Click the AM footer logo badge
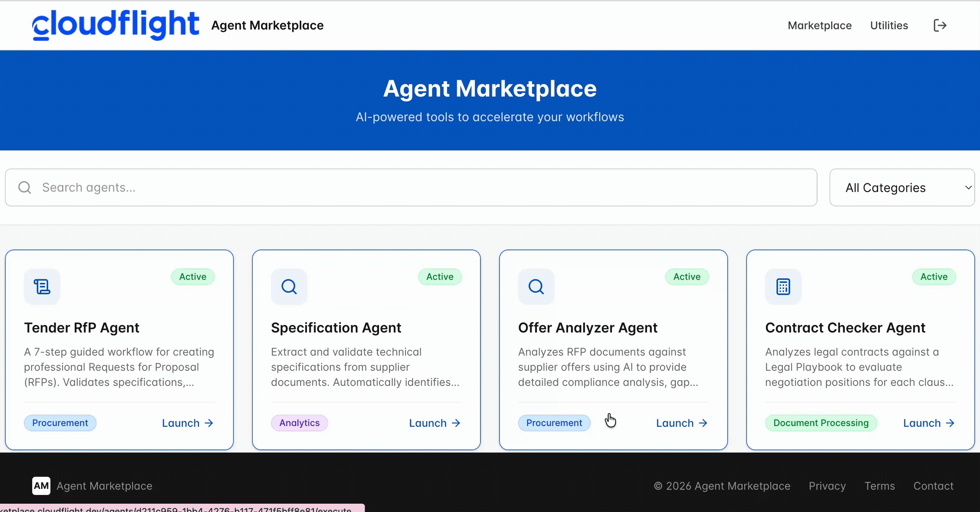Viewport: 980px width, 512px height. pyautogui.click(x=41, y=486)
